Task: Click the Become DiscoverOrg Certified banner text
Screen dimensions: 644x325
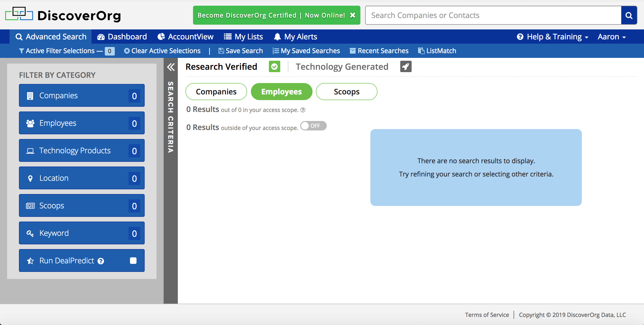Action: pos(271,15)
